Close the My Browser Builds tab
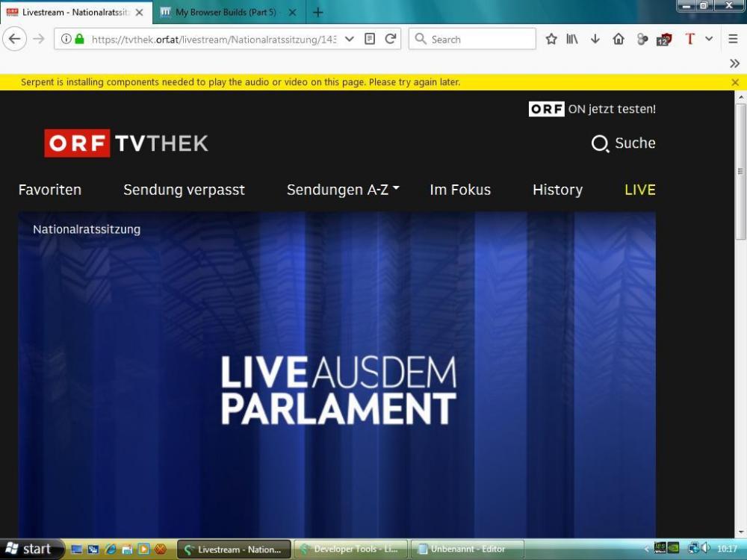747x560 pixels. [293, 13]
